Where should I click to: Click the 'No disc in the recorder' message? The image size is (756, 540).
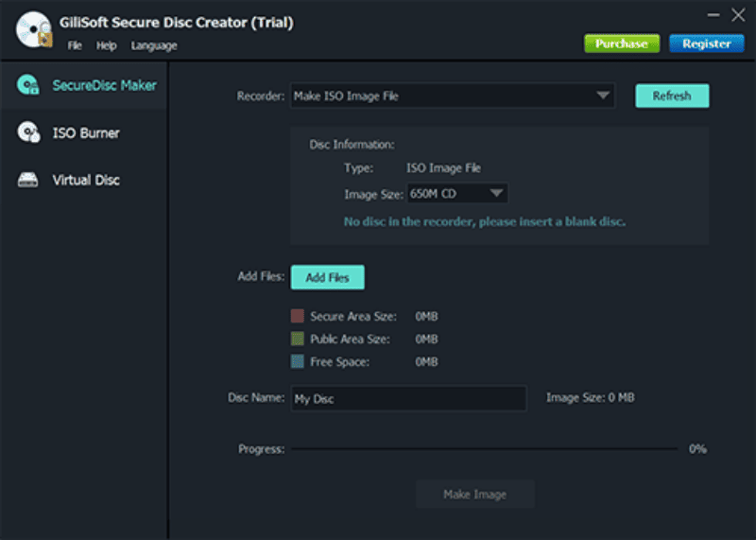[x=485, y=221]
